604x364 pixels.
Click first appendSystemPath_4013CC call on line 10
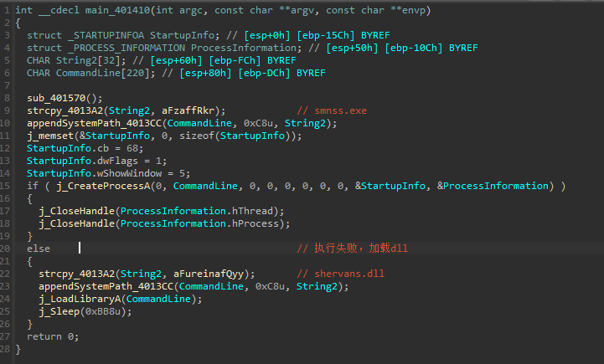(94, 123)
